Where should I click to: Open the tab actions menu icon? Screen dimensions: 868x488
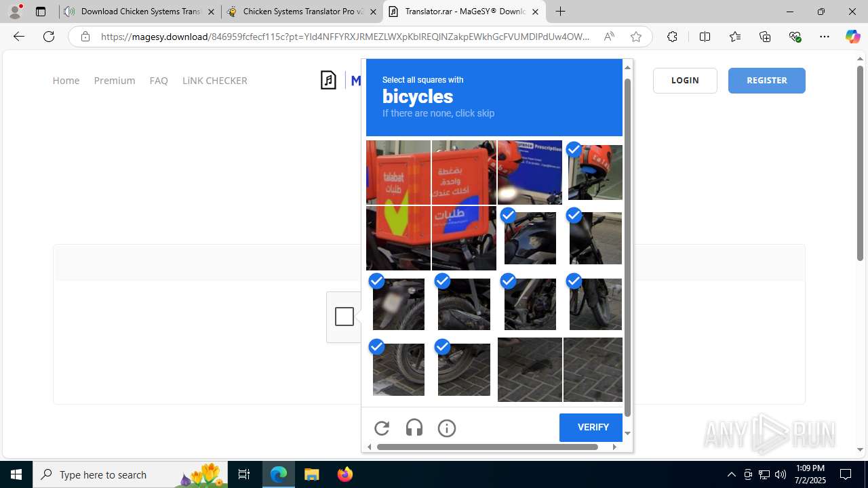(x=41, y=12)
